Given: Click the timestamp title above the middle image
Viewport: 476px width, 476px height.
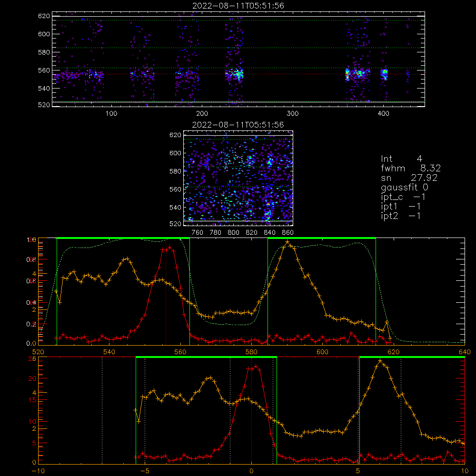Looking at the screenshot, I should point(238,124).
